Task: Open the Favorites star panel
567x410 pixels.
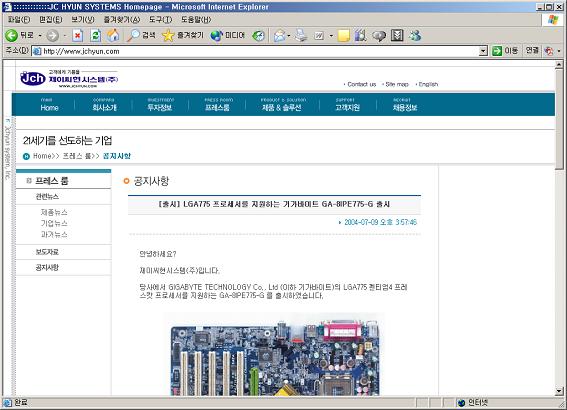Action: click(x=183, y=35)
